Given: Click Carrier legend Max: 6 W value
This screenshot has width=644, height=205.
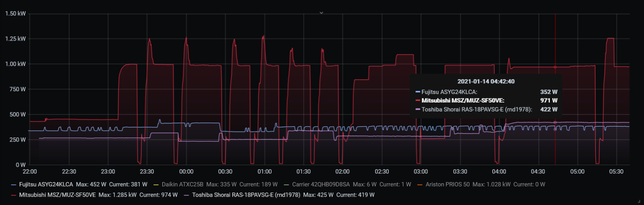Looking at the screenshot, I should [x=365, y=184].
